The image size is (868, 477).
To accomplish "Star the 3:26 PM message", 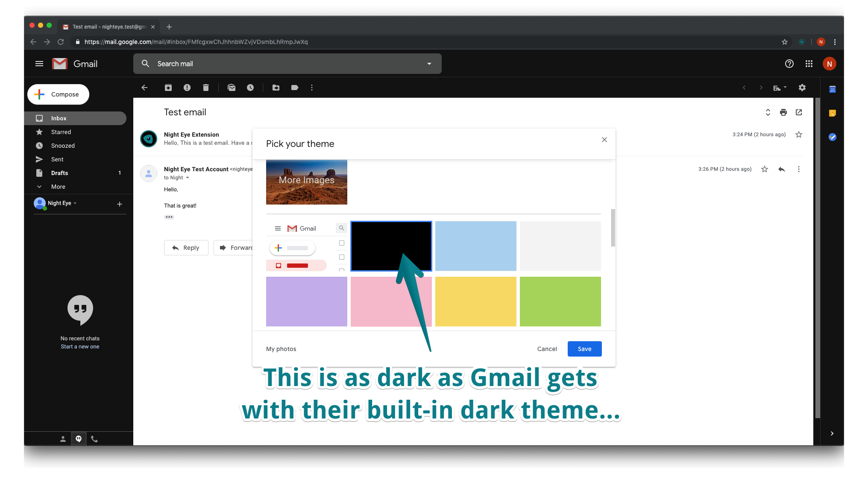I will click(765, 169).
